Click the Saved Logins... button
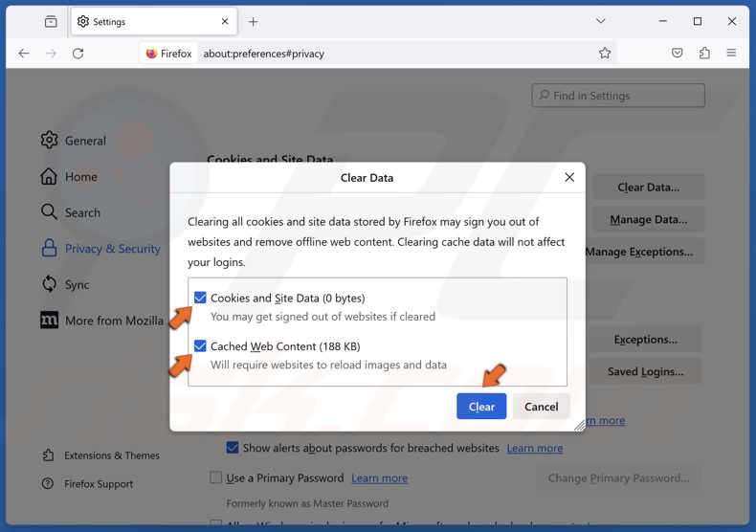Viewport: 756px width, 532px height. [646, 371]
